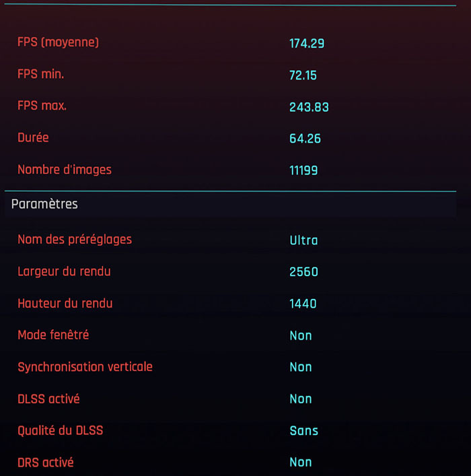
Task: Click the Largeur du rendu label
Action: [x=64, y=271]
